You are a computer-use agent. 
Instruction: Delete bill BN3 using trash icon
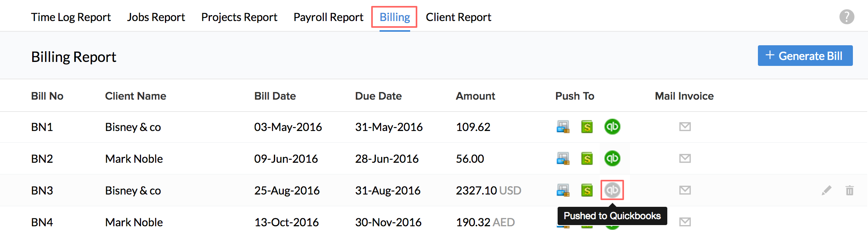[x=850, y=191]
